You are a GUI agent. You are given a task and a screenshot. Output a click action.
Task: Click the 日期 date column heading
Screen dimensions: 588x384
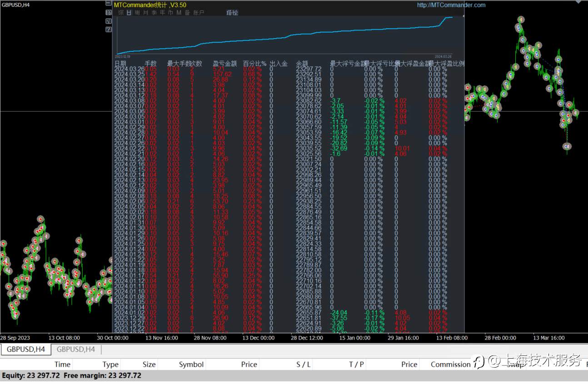point(120,64)
